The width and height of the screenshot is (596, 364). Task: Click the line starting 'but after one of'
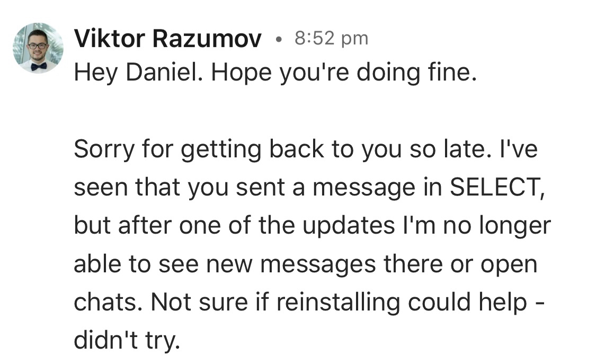click(x=312, y=226)
